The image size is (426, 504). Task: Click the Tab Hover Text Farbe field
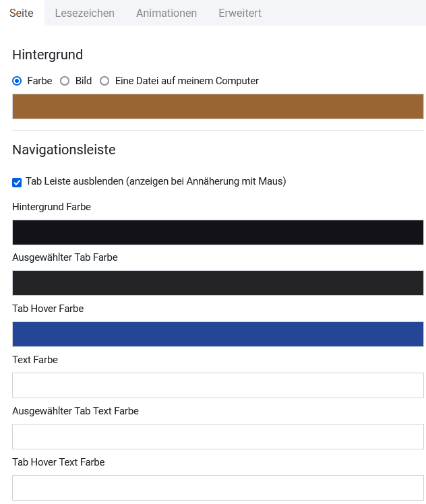[218, 487]
